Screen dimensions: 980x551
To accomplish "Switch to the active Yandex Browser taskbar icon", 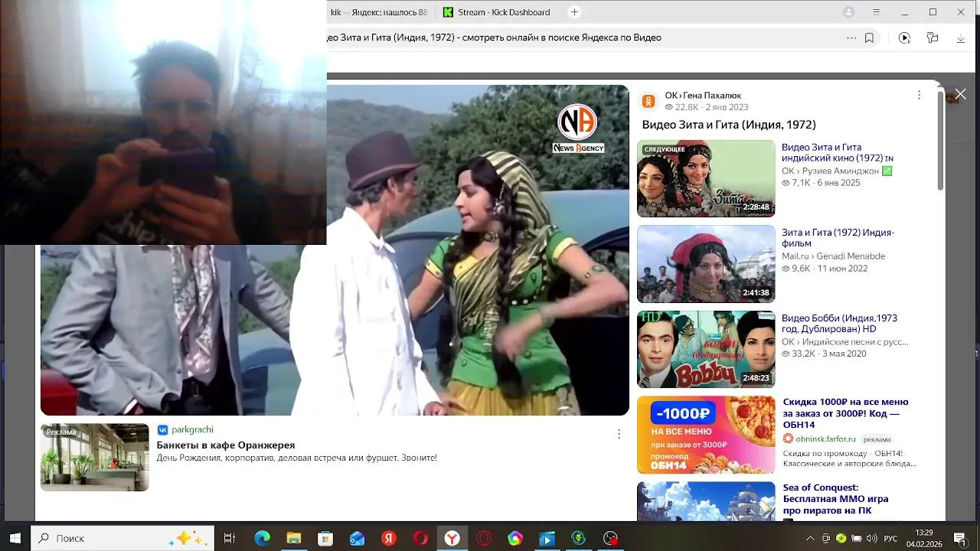I will pyautogui.click(x=452, y=538).
